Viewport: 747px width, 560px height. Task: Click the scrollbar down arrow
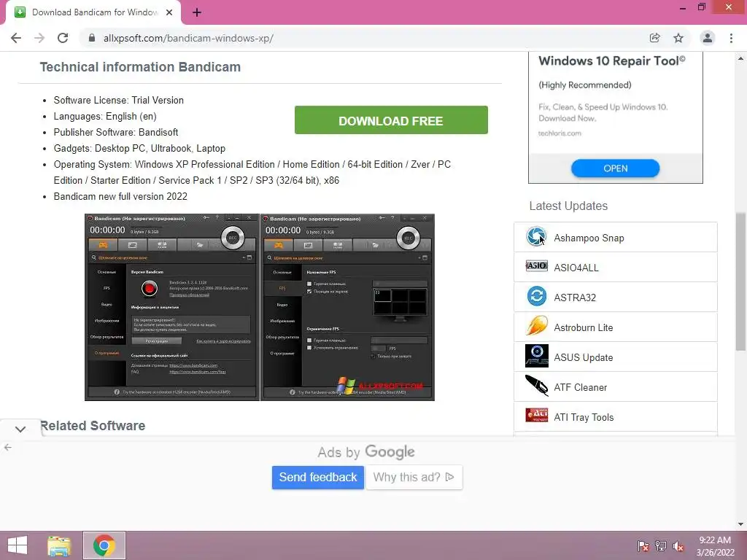coord(740,524)
